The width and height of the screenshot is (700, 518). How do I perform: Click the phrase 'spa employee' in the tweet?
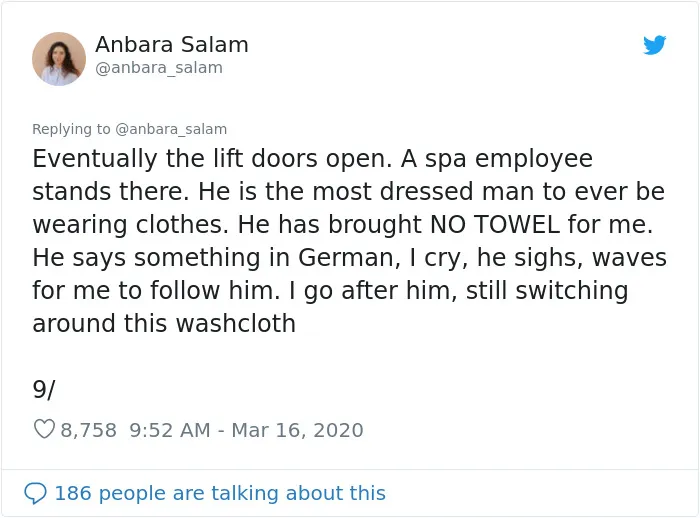click(x=508, y=159)
